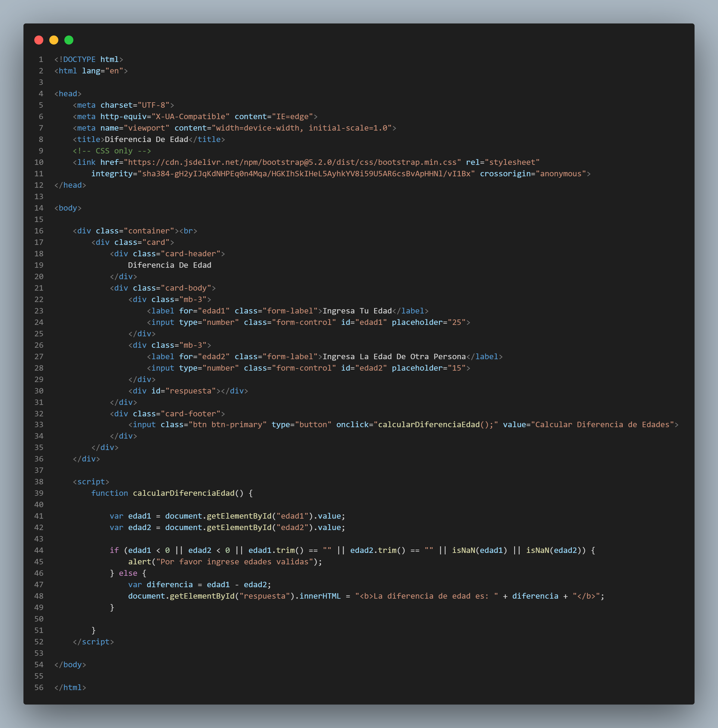Click '<b>La diferencia de edad es: ' string
The height and width of the screenshot is (728, 718).
click(x=426, y=596)
